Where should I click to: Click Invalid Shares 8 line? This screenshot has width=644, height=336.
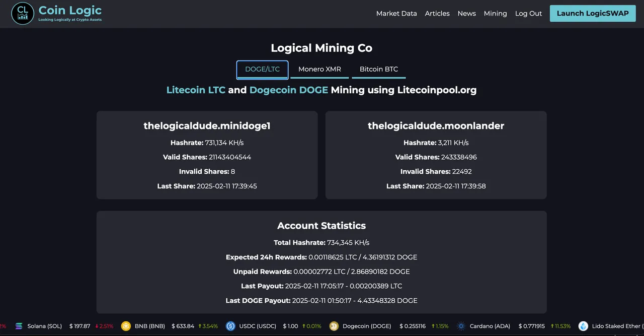point(207,172)
